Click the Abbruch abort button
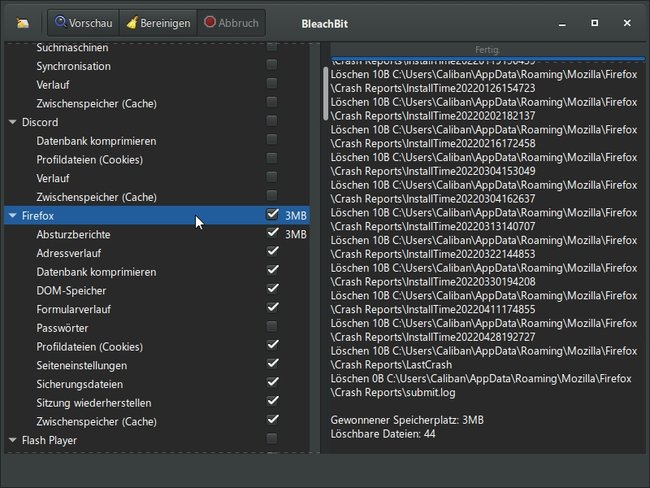Viewport: 650px width, 488px height. (x=231, y=23)
